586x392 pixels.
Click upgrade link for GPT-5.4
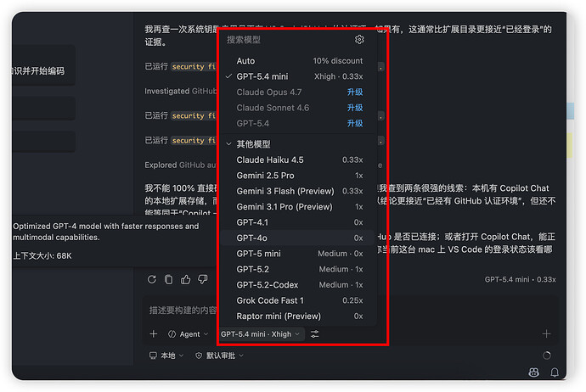pyautogui.click(x=355, y=123)
